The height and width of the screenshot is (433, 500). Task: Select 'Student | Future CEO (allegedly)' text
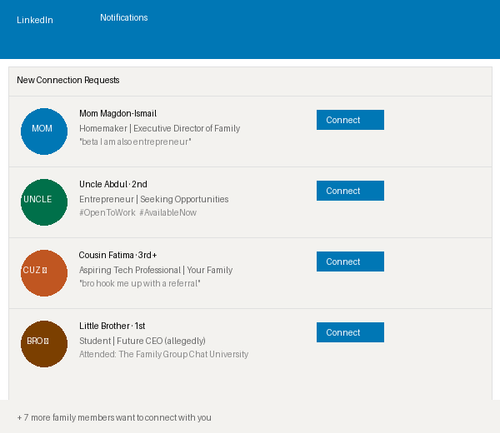[x=142, y=341]
